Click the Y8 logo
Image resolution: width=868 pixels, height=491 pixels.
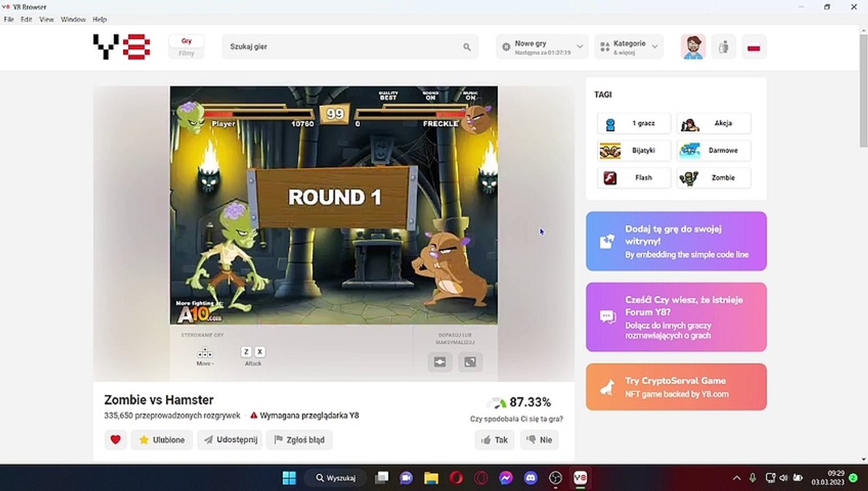(121, 46)
